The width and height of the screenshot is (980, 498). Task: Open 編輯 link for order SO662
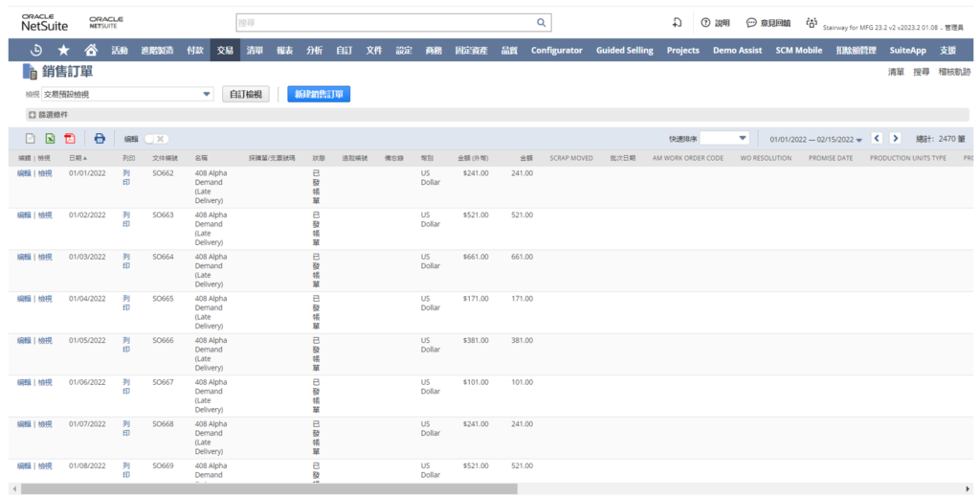[24, 173]
